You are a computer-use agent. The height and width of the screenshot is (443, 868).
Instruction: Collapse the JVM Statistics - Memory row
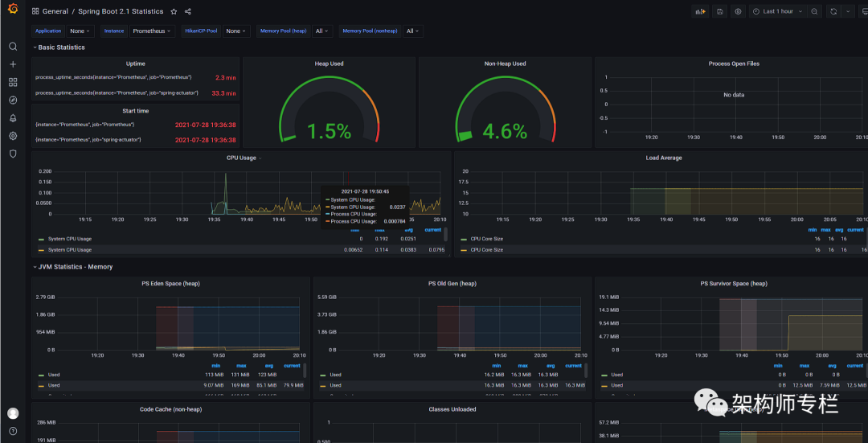tap(73, 266)
